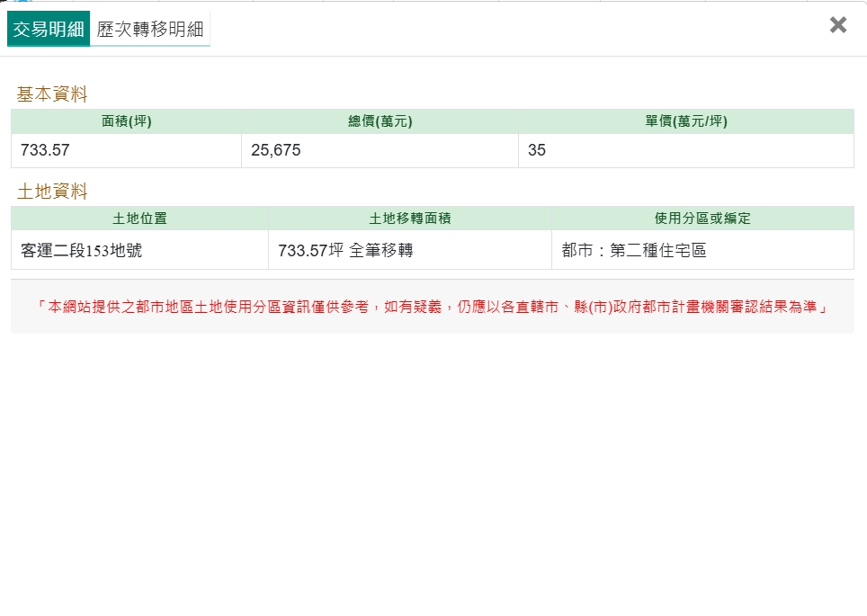Select the 總價(萬元) column header

pyautogui.click(x=380, y=122)
